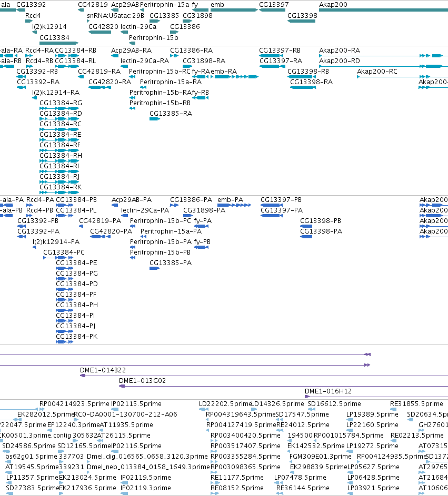This screenshot has height=496, width=448.
Task: Click the LP03921.5prime EST label
Action: coord(373,488)
